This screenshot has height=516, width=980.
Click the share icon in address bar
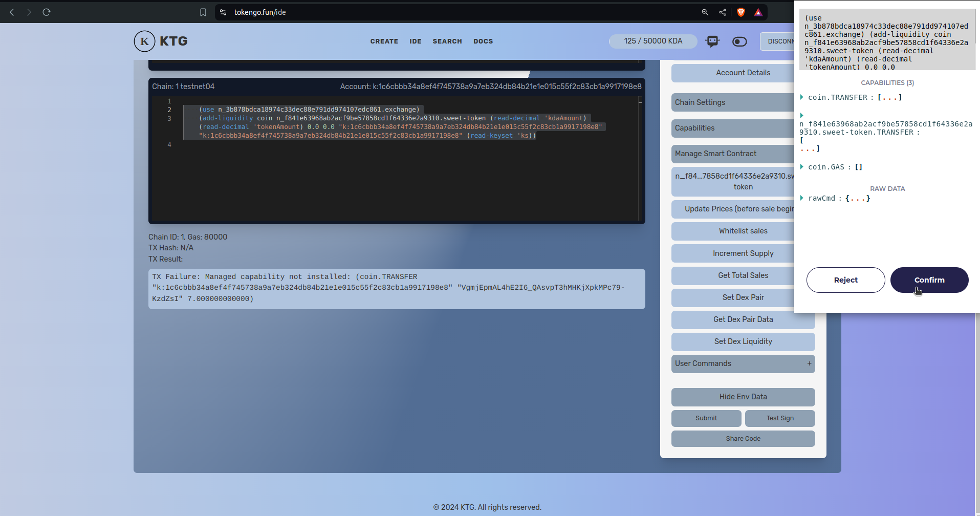tap(723, 12)
